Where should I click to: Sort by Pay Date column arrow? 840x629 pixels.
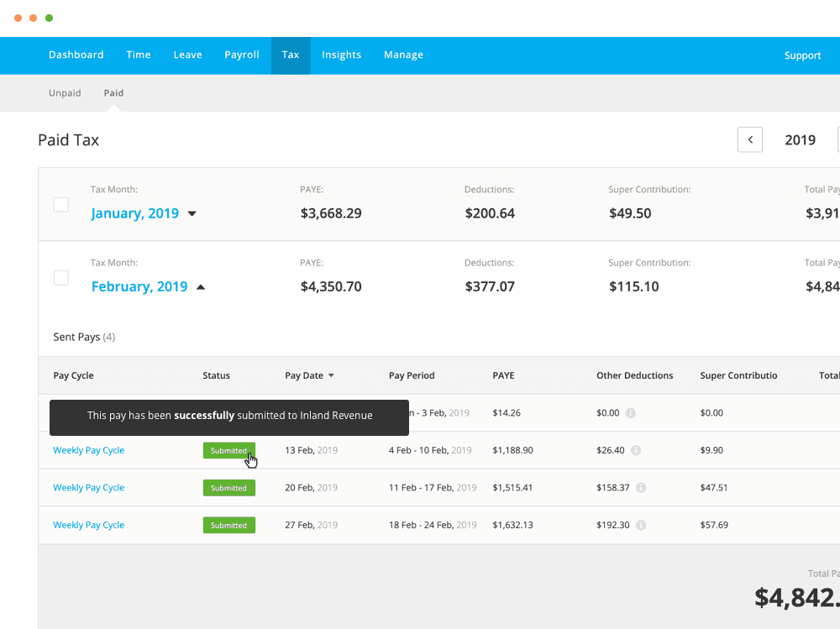click(x=331, y=376)
